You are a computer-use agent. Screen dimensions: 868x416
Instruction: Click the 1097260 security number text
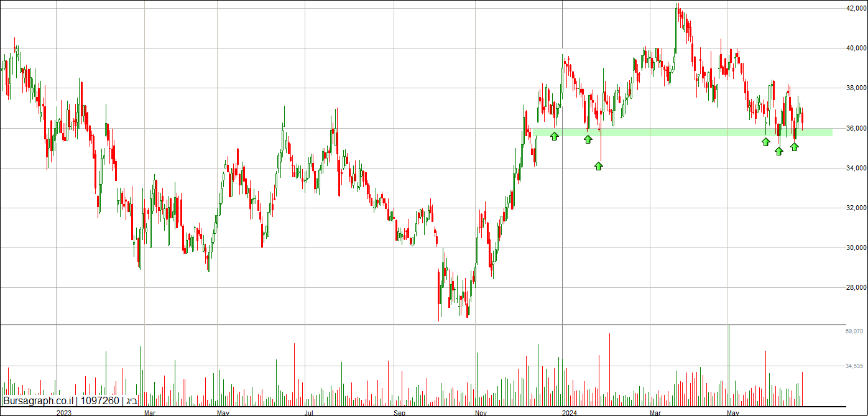(99, 401)
